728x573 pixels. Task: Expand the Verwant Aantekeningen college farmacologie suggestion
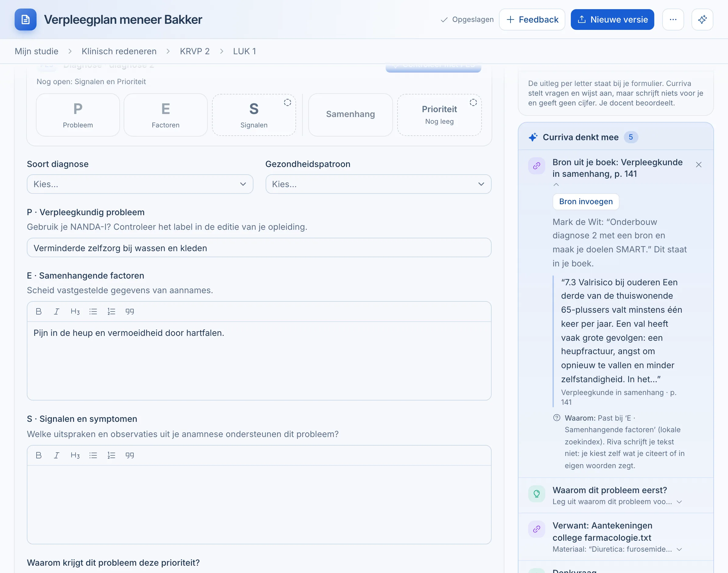point(679,549)
